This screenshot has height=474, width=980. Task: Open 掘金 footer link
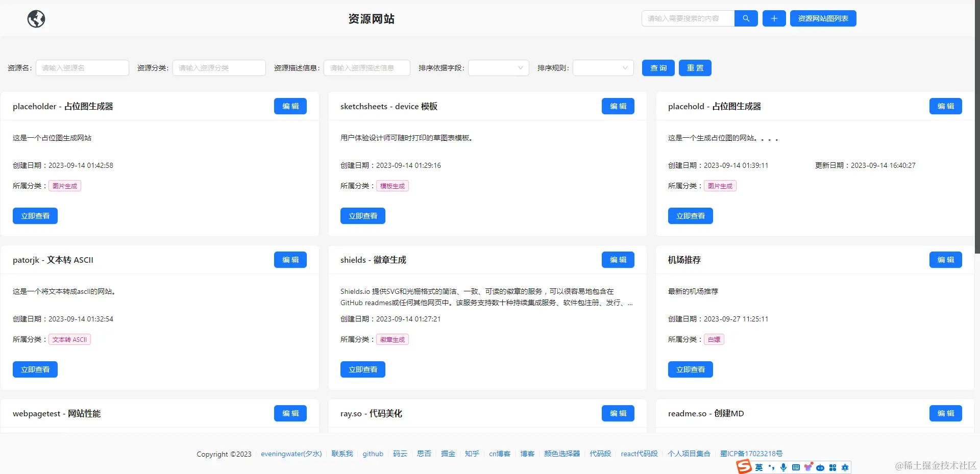(x=448, y=454)
